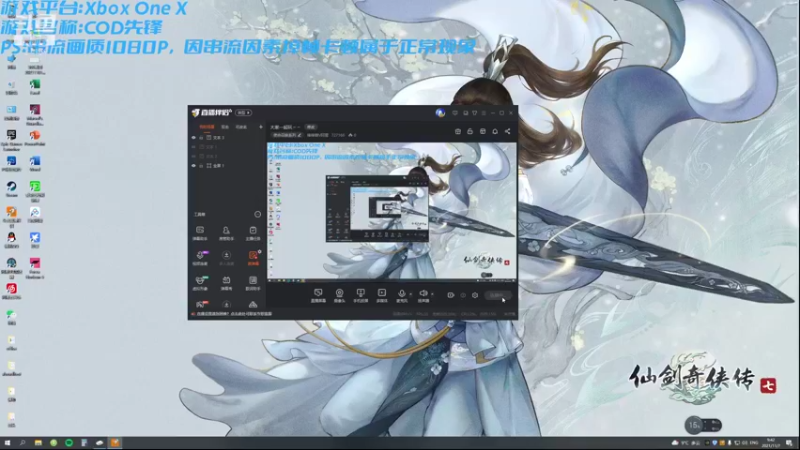This screenshot has width=800, height=450.
Task: Click the live preview canvas
Action: click(x=392, y=212)
